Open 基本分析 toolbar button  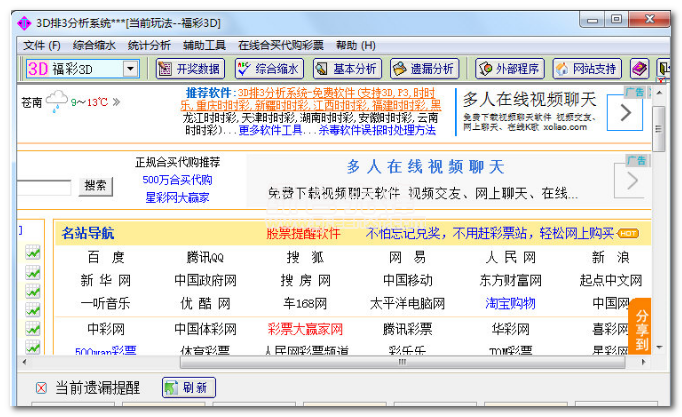[347, 69]
